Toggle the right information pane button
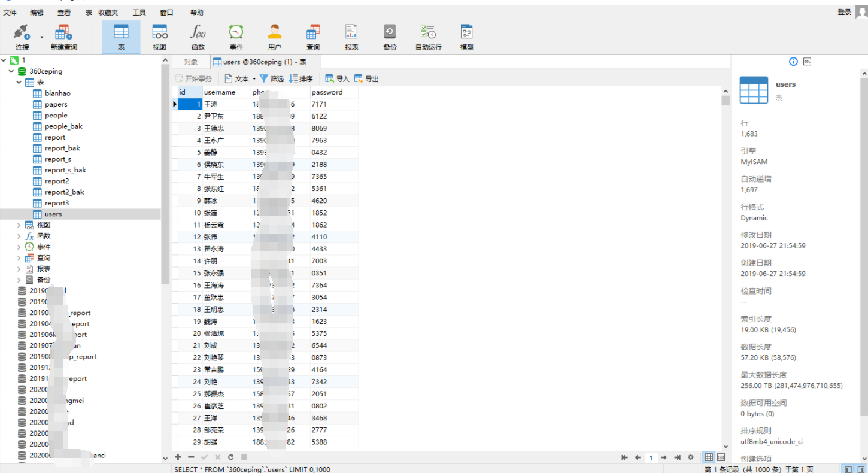868x473 pixels. point(860,469)
